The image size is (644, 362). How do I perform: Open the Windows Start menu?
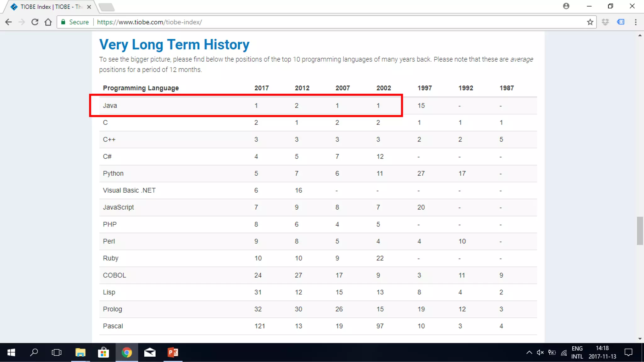click(11, 353)
